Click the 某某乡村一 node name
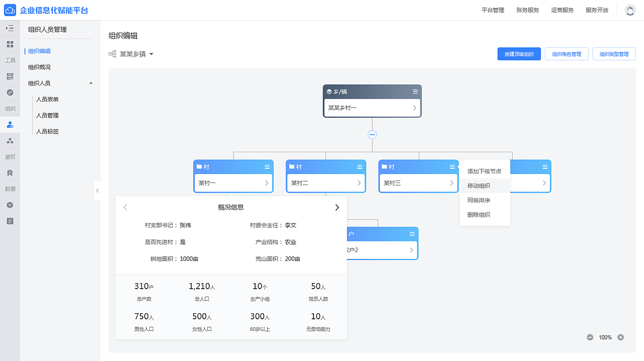The image size is (644, 361). click(x=343, y=108)
